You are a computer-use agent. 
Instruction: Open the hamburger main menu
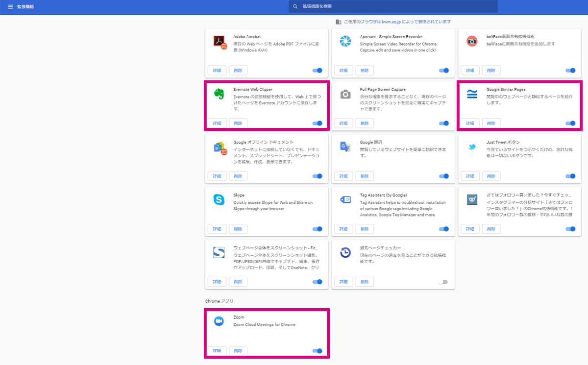point(10,6)
